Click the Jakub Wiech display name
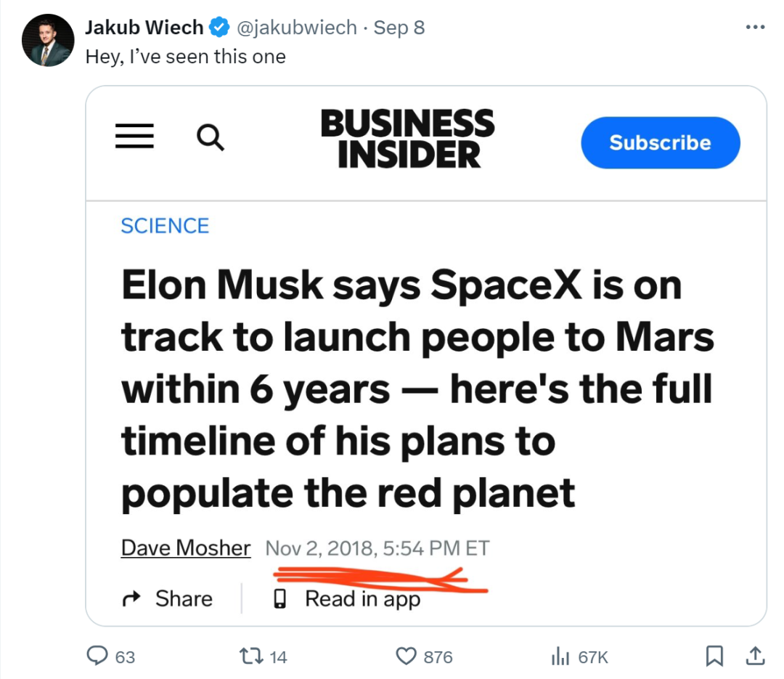The image size is (784, 679). coord(144,28)
